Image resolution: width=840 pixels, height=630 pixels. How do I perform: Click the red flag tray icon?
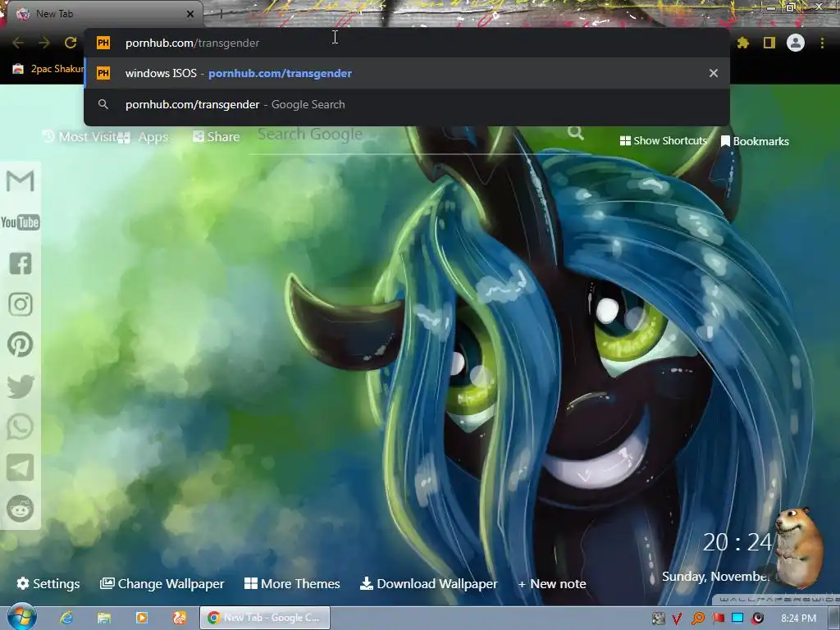point(719,619)
